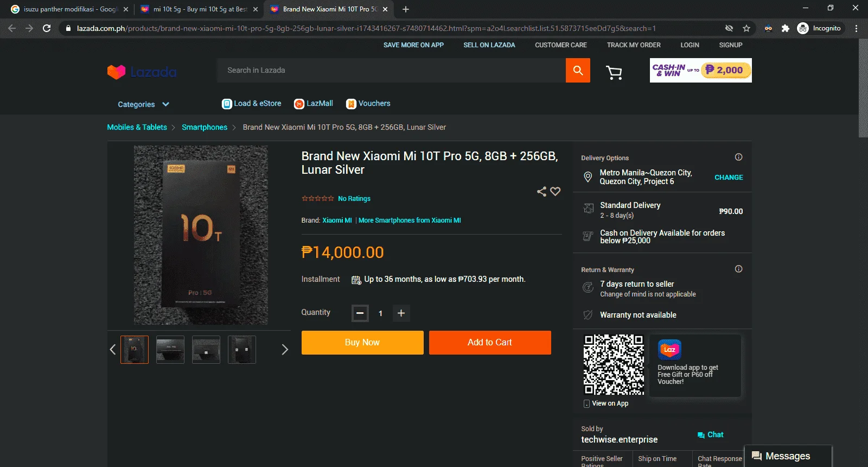Select the fourth product thumbnail
The height and width of the screenshot is (467, 868).
click(242, 350)
